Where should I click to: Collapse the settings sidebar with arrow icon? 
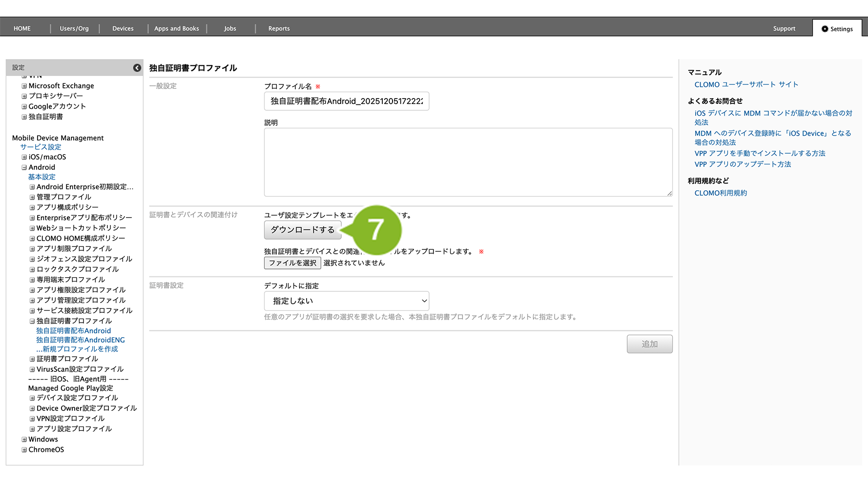coord(137,68)
